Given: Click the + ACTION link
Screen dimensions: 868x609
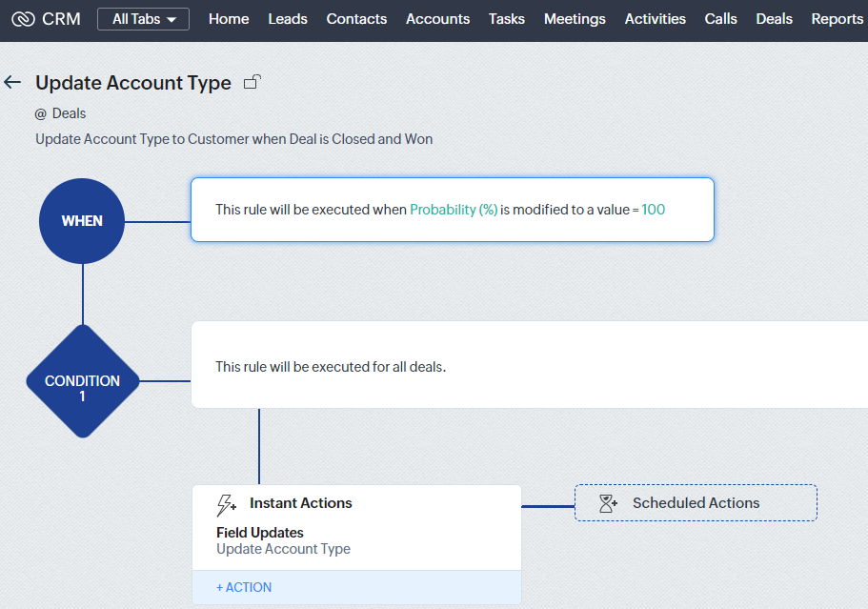Looking at the screenshot, I should coord(244,587).
